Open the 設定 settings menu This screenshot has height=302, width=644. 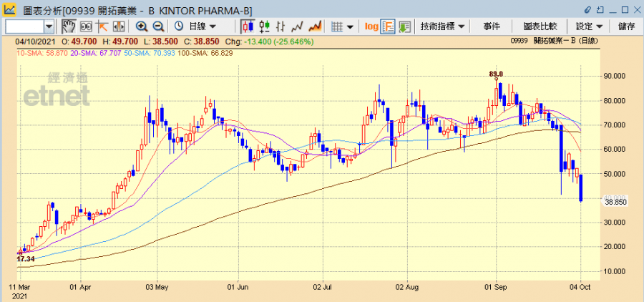pyautogui.click(x=589, y=26)
